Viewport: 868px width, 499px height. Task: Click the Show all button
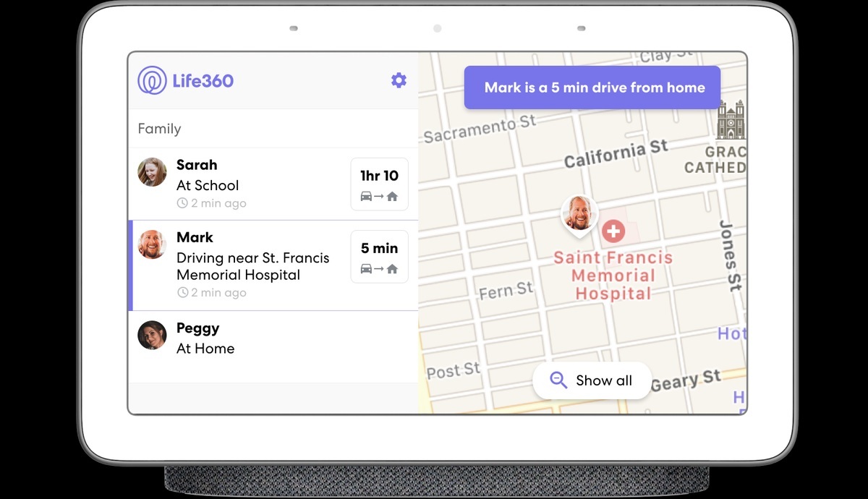(x=592, y=380)
